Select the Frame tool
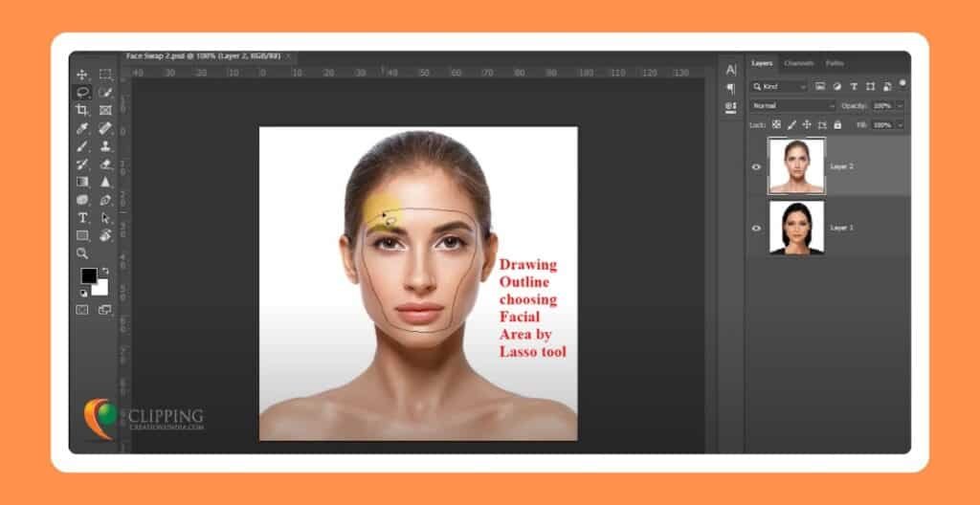 click(x=105, y=110)
